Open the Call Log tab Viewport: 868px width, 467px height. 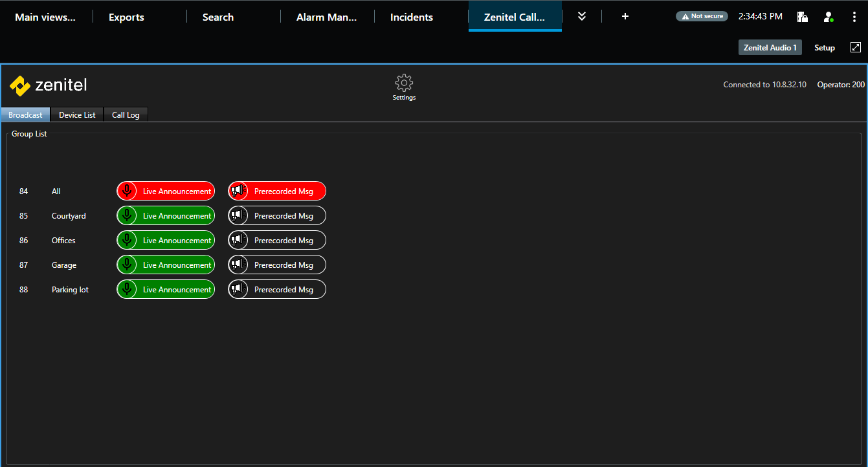tap(126, 115)
